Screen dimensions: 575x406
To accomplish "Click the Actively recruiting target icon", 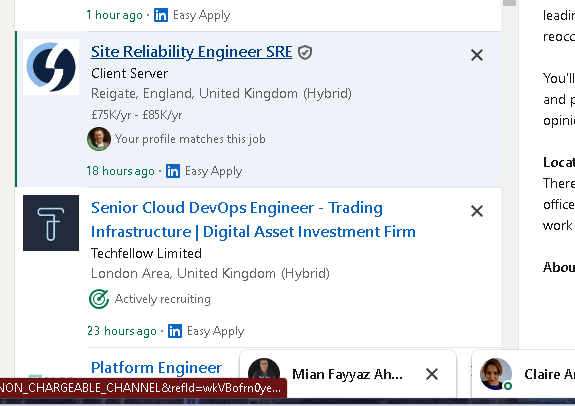I will [99, 299].
